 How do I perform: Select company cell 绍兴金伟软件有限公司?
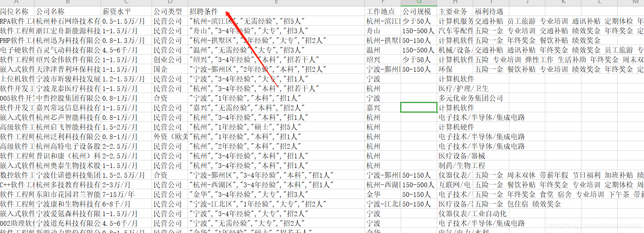[x=68, y=60]
